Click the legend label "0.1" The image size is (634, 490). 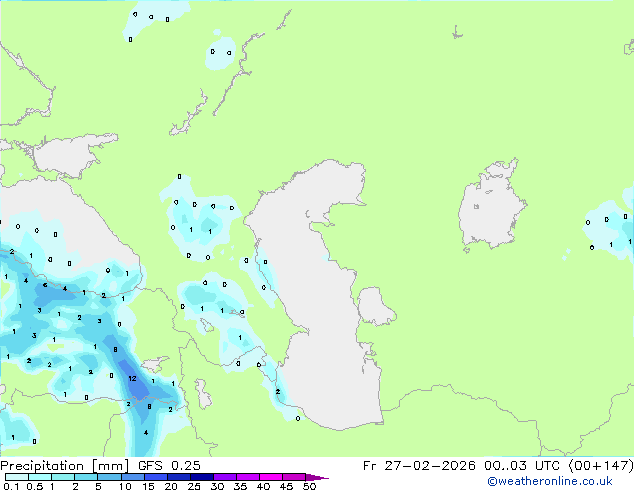(x=11, y=486)
